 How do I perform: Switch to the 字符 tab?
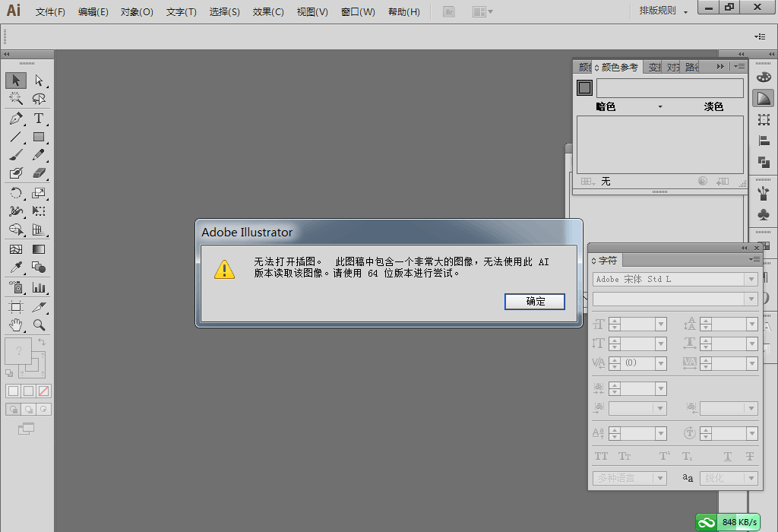[606, 261]
